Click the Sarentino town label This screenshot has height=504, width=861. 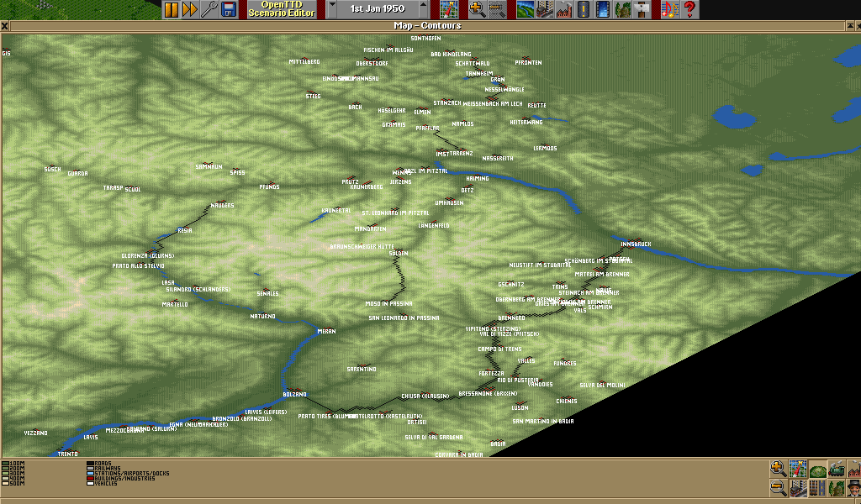click(362, 369)
